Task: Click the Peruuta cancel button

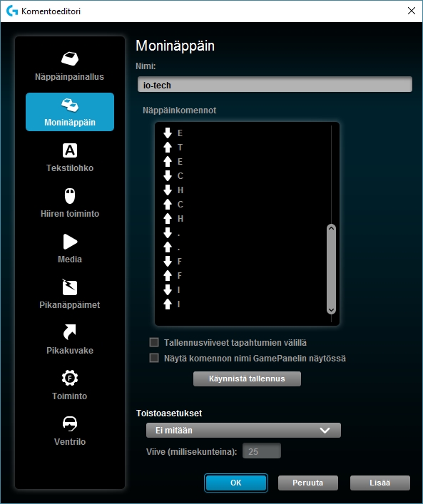Action: (308, 483)
